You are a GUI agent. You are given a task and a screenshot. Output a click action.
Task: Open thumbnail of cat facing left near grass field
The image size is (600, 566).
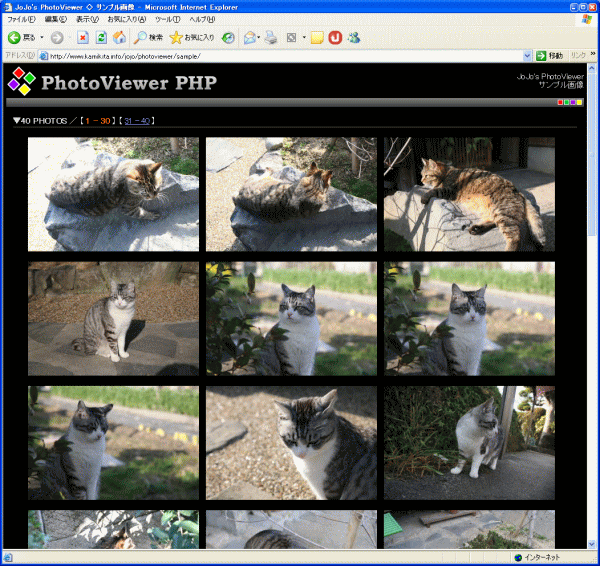coord(113,443)
